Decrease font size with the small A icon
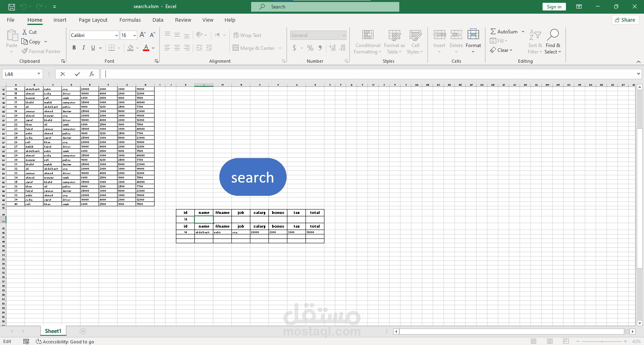The height and width of the screenshot is (345, 644). tap(153, 35)
